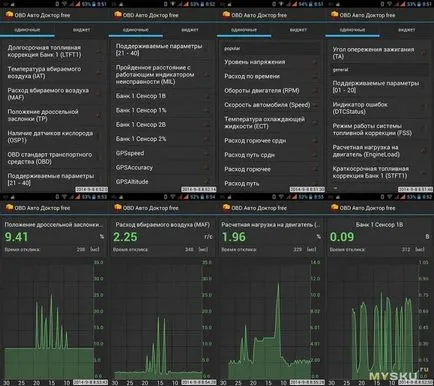This screenshot has width=434, height=386.
Task: Open виджет tab above the general list
Action: (x=407, y=30)
